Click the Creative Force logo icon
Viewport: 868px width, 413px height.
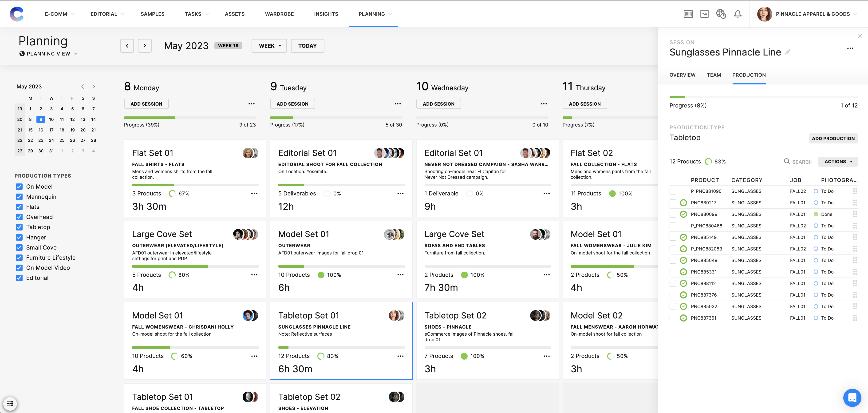click(17, 14)
